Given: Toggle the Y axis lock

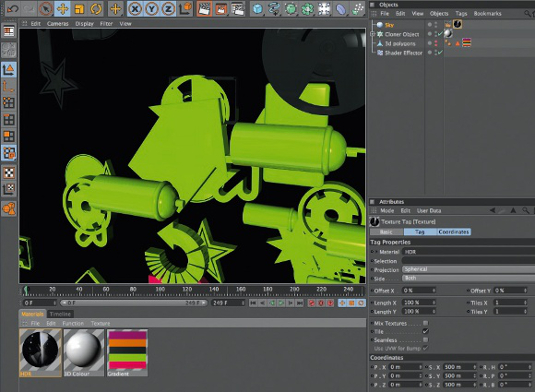Looking at the screenshot, I should click(151, 9).
